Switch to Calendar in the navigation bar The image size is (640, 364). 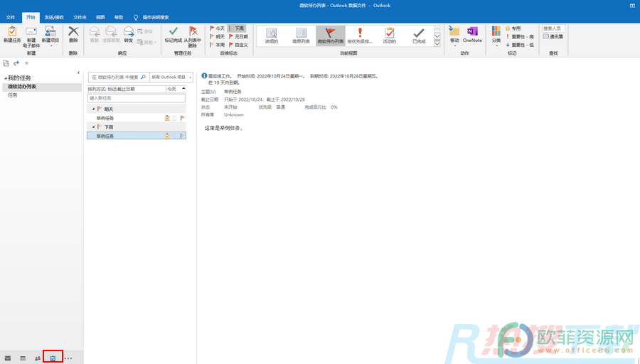click(23, 358)
